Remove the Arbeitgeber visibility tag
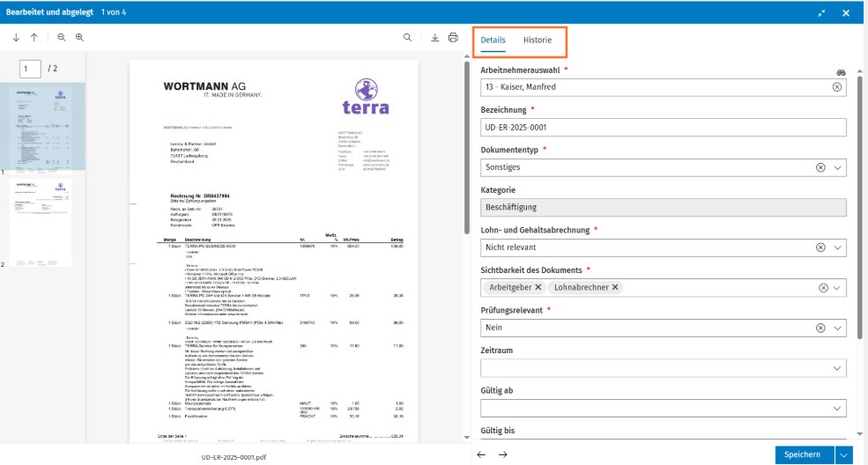This screenshot has height=465, width=868. (x=538, y=287)
